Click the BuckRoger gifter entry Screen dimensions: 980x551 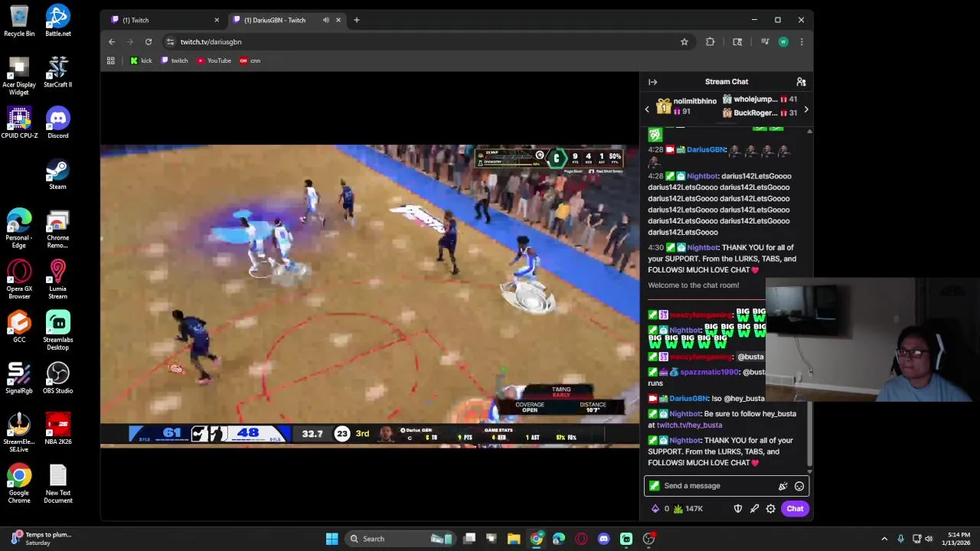point(759,113)
